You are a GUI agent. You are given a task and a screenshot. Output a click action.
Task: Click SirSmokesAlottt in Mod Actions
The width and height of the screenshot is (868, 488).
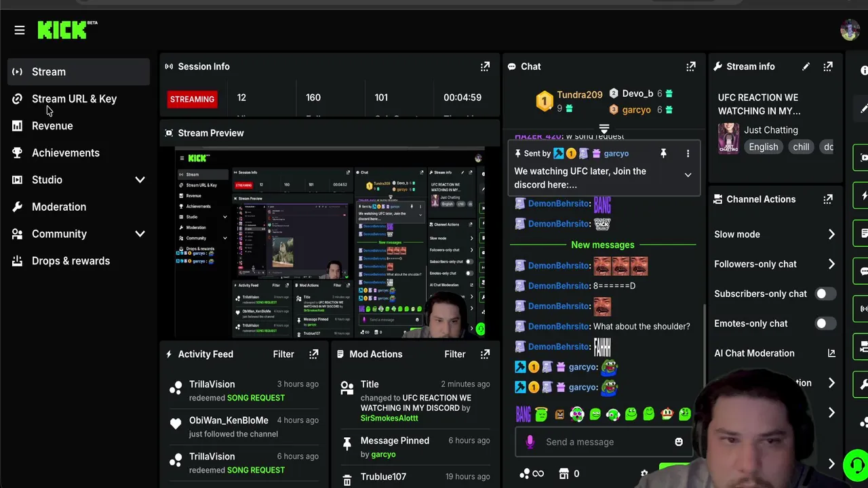coord(389,418)
